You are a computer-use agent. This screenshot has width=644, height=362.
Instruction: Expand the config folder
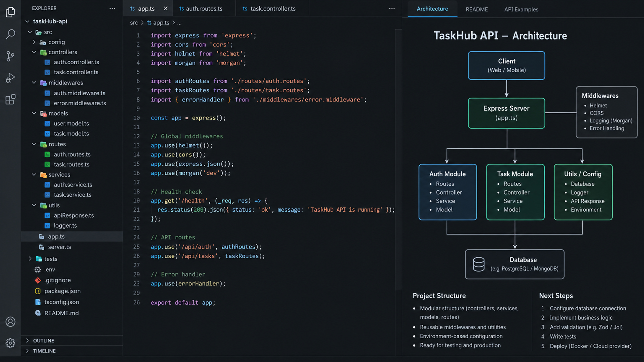coord(34,42)
